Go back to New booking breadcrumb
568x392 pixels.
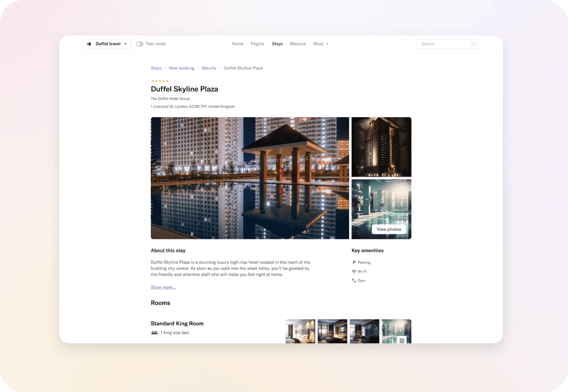click(x=181, y=68)
